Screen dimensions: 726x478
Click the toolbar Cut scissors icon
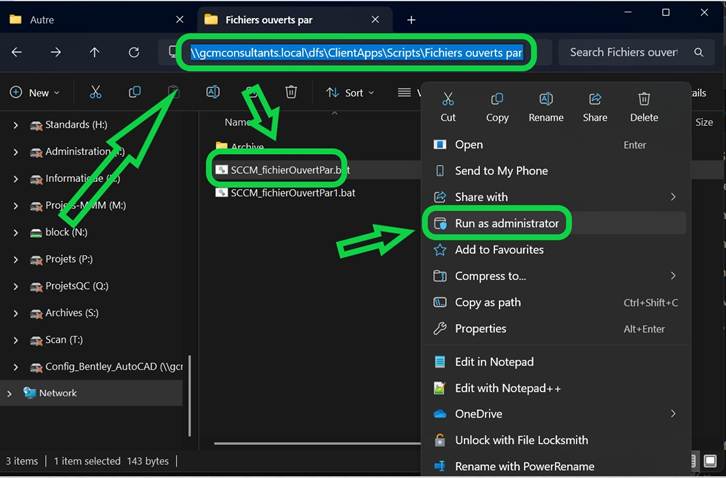coord(95,92)
